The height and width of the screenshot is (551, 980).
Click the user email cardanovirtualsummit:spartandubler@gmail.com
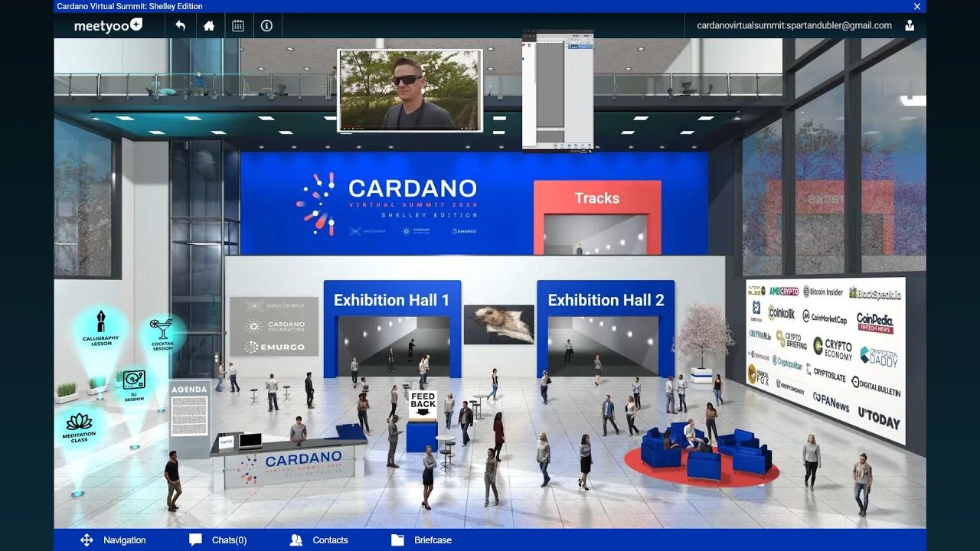pos(794,25)
